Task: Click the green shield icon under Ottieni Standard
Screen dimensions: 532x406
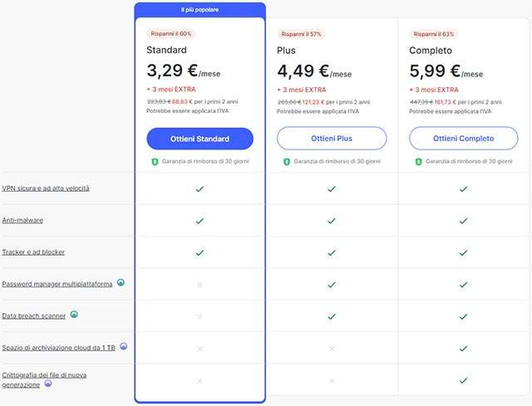Action: tap(155, 161)
